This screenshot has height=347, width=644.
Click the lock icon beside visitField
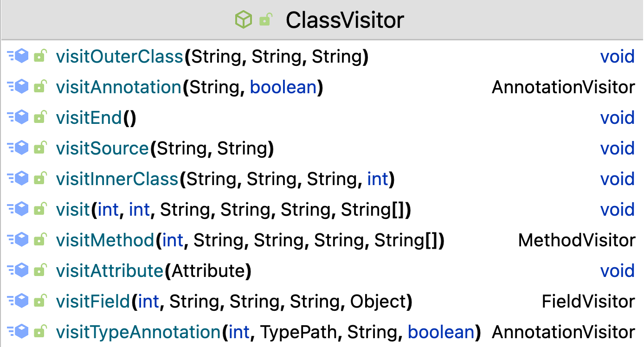pyautogui.click(x=40, y=302)
